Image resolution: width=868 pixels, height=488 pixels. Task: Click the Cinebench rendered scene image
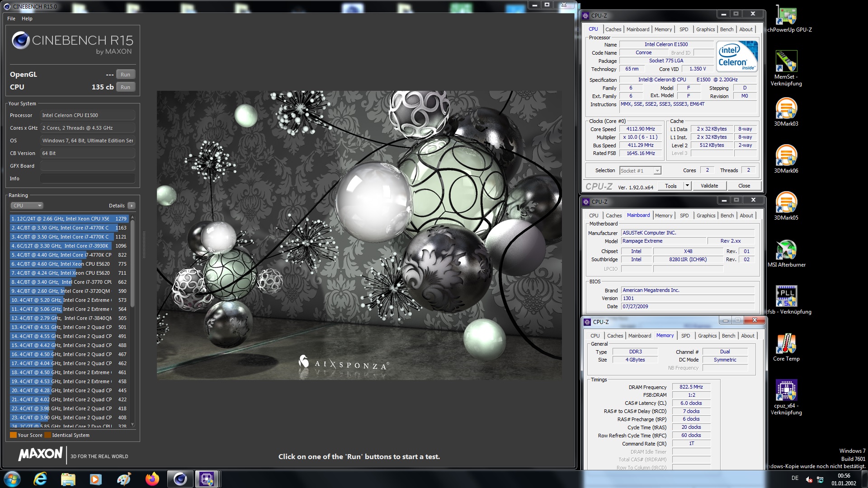pos(359,235)
